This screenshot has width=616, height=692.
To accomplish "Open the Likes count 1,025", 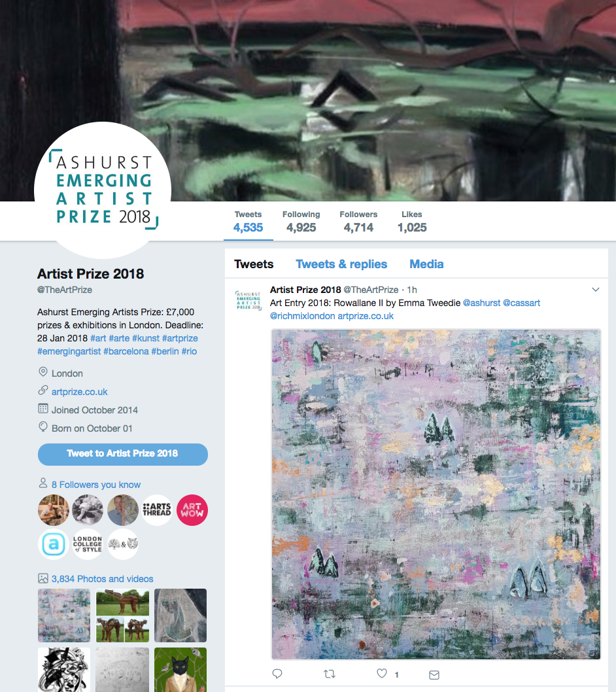I will [x=412, y=222].
